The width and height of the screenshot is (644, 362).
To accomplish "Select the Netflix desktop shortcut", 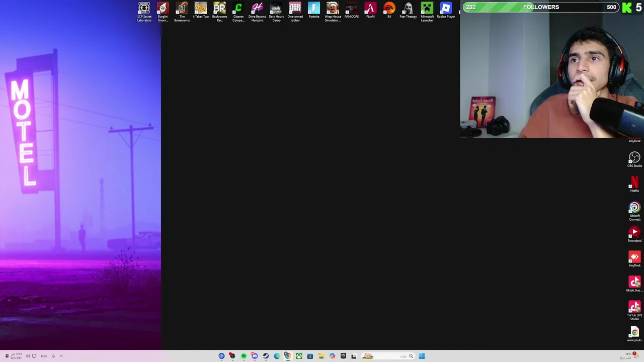I will click(x=634, y=185).
